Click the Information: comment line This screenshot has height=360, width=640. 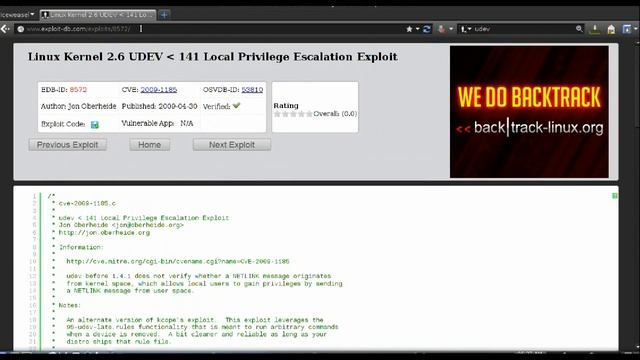[x=81, y=247]
